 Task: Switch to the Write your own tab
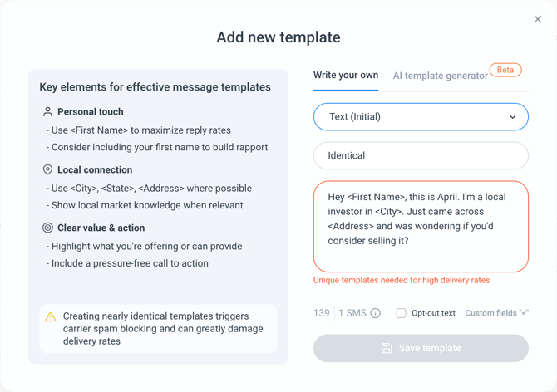click(x=346, y=76)
